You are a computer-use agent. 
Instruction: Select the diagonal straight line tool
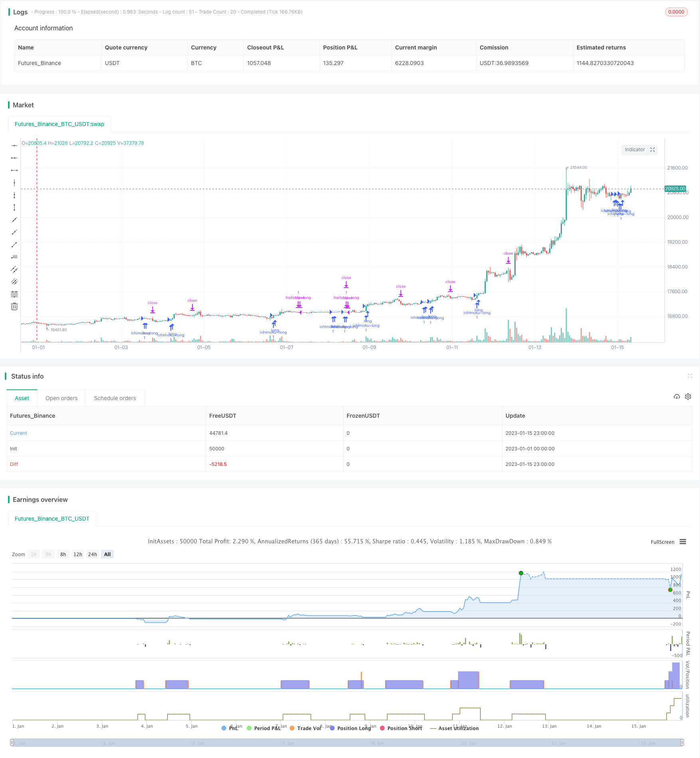tap(14, 220)
